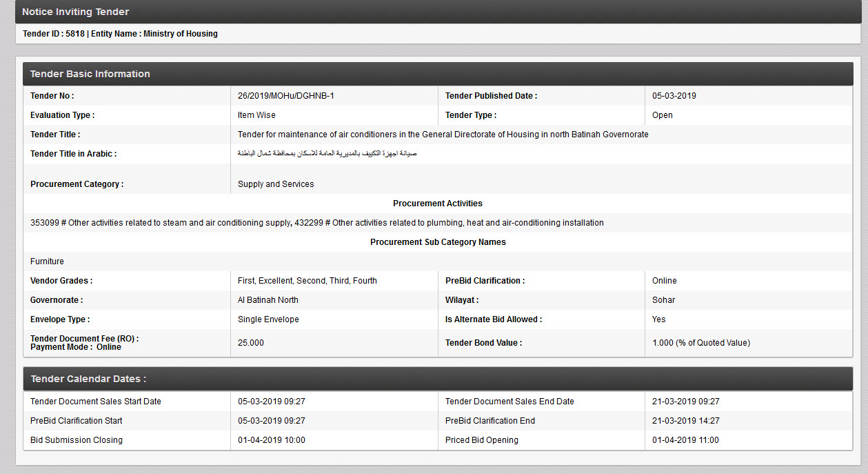Image resolution: width=868 pixels, height=474 pixels.
Task: Click the Procurement Activities description line
Action: click(317, 223)
